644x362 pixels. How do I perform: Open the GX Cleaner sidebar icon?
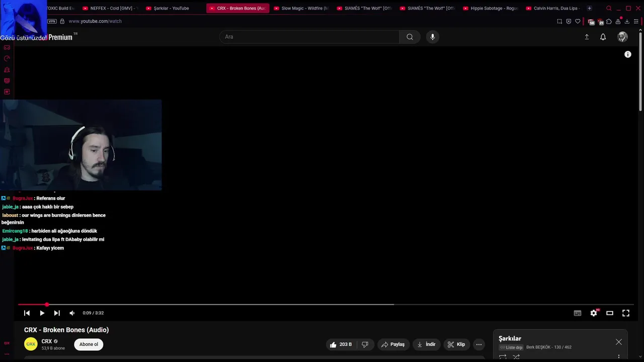(7, 69)
